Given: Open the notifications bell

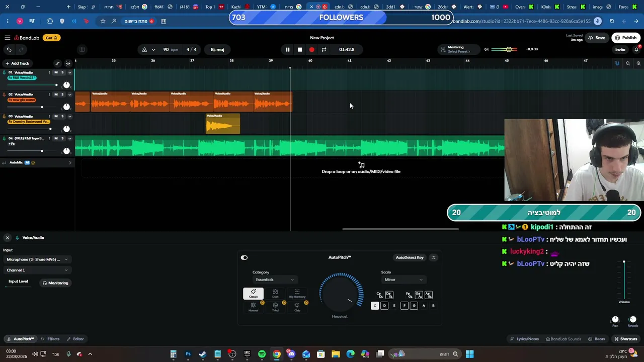Looking at the screenshot, I should tap(636, 49).
